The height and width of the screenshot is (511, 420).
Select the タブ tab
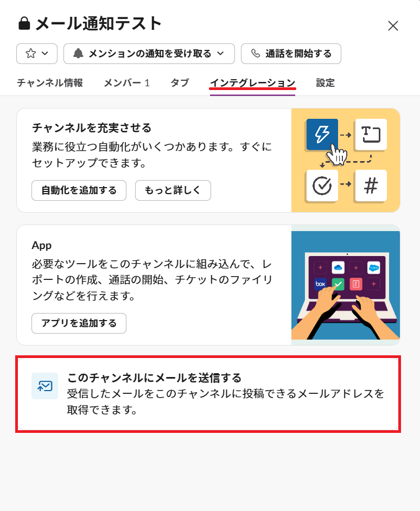pos(180,83)
